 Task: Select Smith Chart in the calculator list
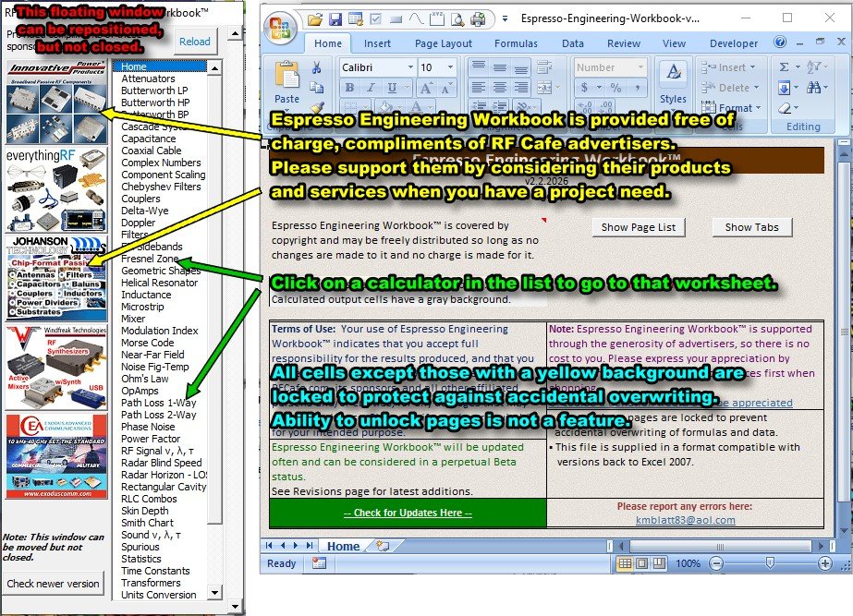tap(148, 523)
